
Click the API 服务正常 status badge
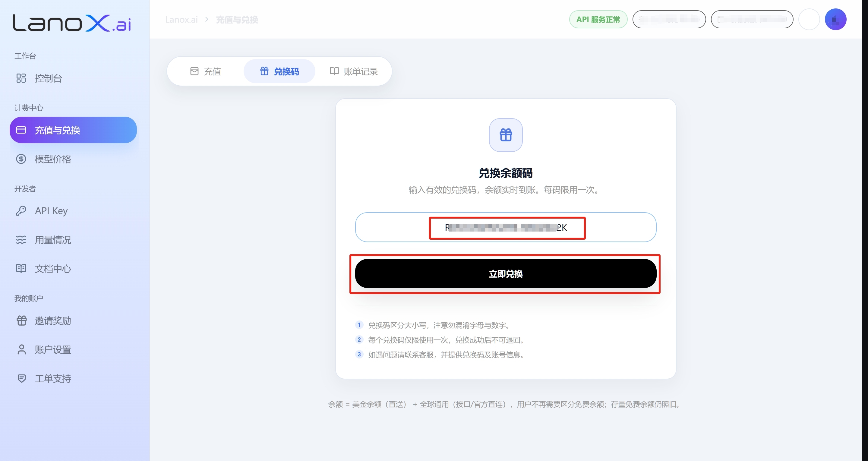(x=598, y=19)
